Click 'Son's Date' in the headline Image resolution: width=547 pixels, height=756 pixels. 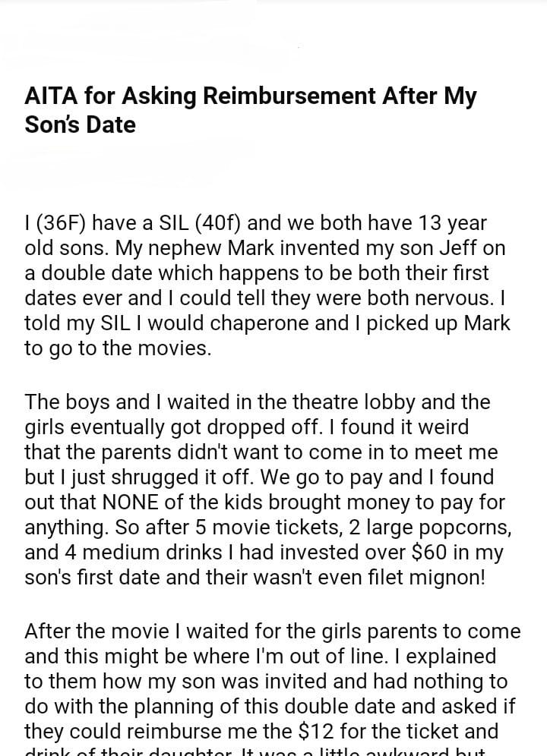coord(80,124)
